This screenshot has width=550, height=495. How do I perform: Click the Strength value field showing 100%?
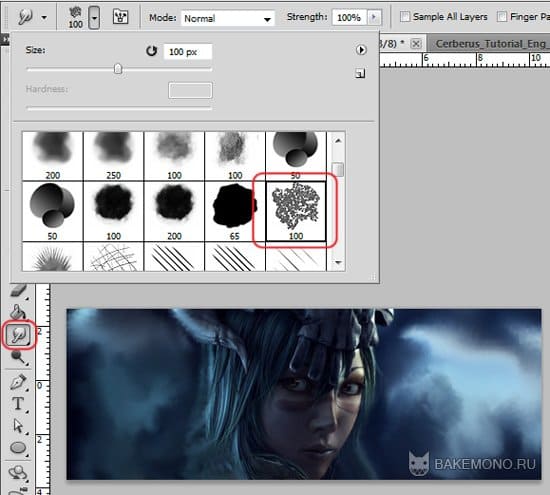tap(349, 18)
